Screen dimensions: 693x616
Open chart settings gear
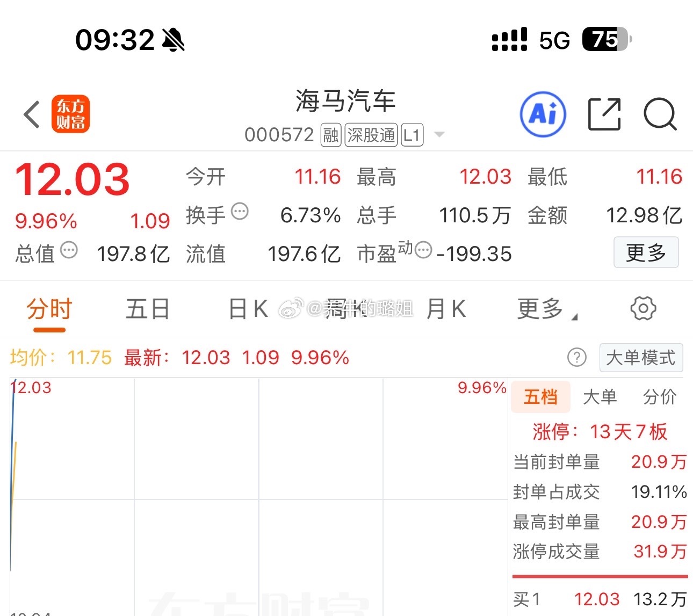[643, 309]
